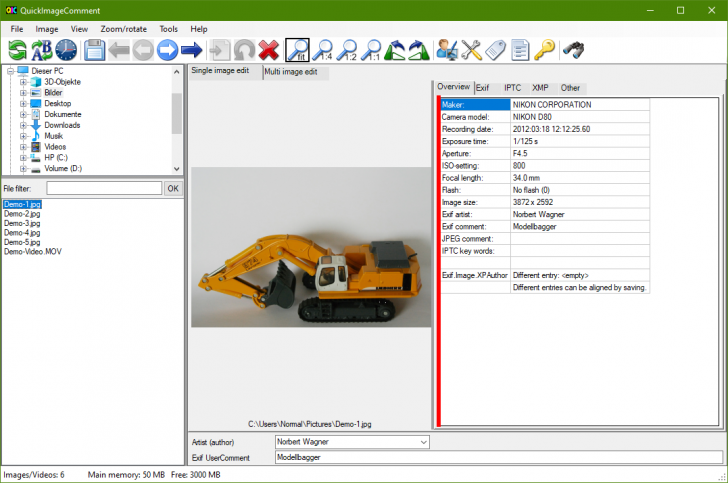Switch to the XMP tab
This screenshot has width=728, height=483.
tap(540, 88)
